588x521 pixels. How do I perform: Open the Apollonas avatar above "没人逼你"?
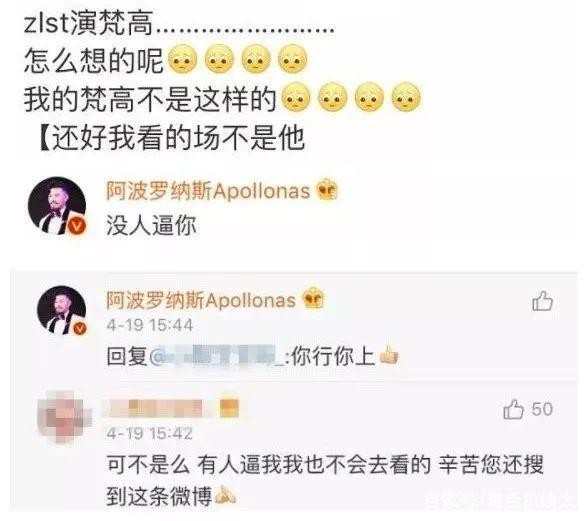(x=57, y=206)
